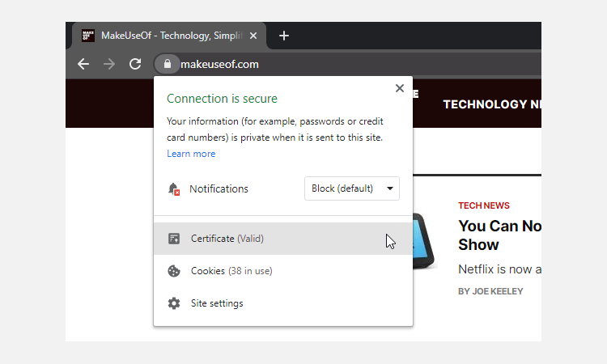Click the back navigation arrow
Image resolution: width=607 pixels, height=364 pixels.
coord(83,64)
